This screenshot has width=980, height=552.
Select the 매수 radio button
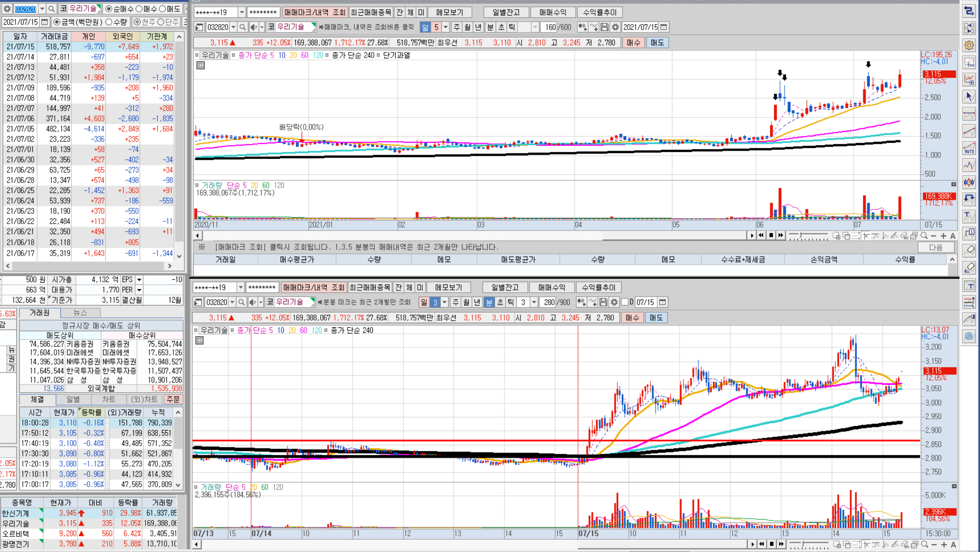[139, 9]
